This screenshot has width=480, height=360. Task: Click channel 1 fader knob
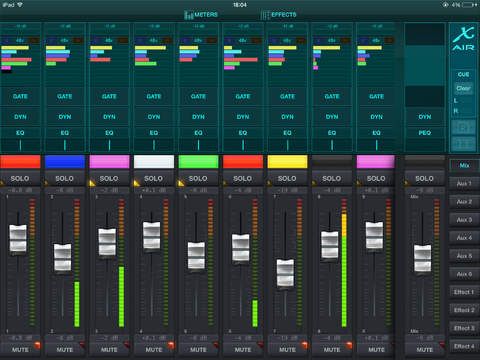pos(18,239)
